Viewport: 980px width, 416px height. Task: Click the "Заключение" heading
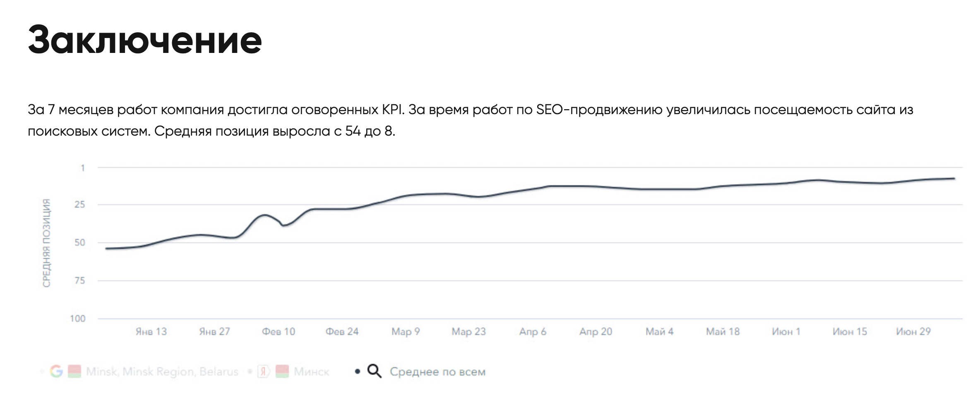[x=145, y=40]
